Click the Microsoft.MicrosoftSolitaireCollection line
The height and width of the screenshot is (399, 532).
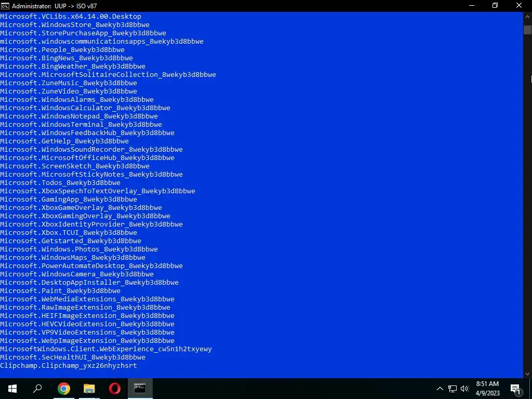click(x=108, y=75)
